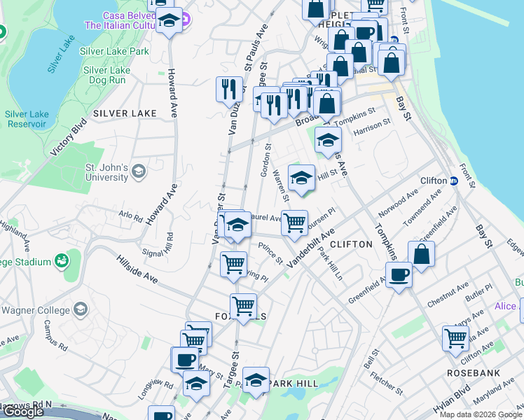Click the school marker left of Laurel Ave

pos(237,225)
